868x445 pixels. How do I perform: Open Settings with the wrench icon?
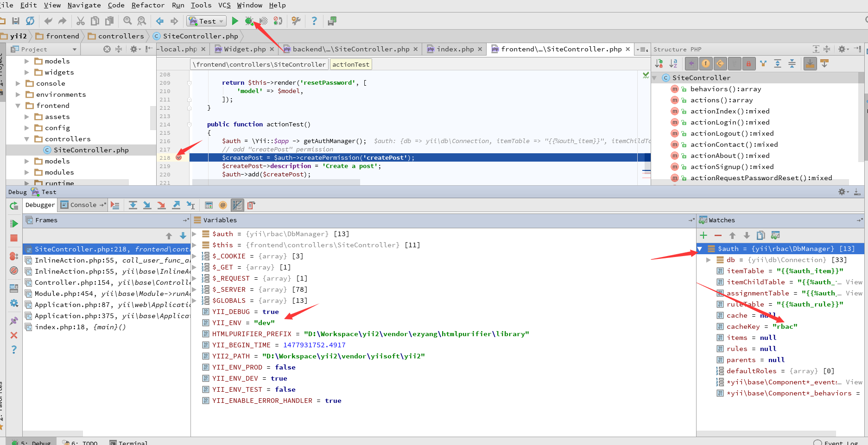pos(296,21)
